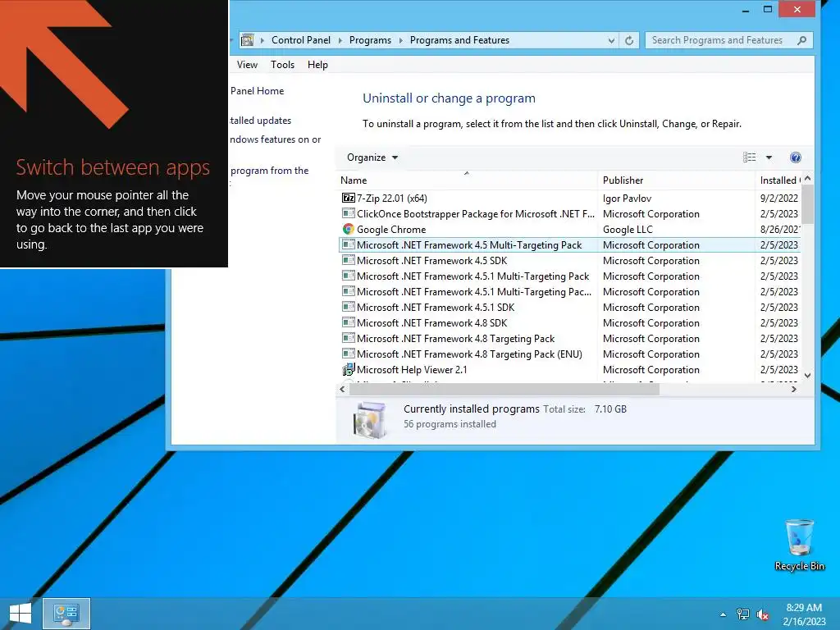840x630 pixels.
Task: Click the horizontal scrollbar thumb
Action: (504, 390)
